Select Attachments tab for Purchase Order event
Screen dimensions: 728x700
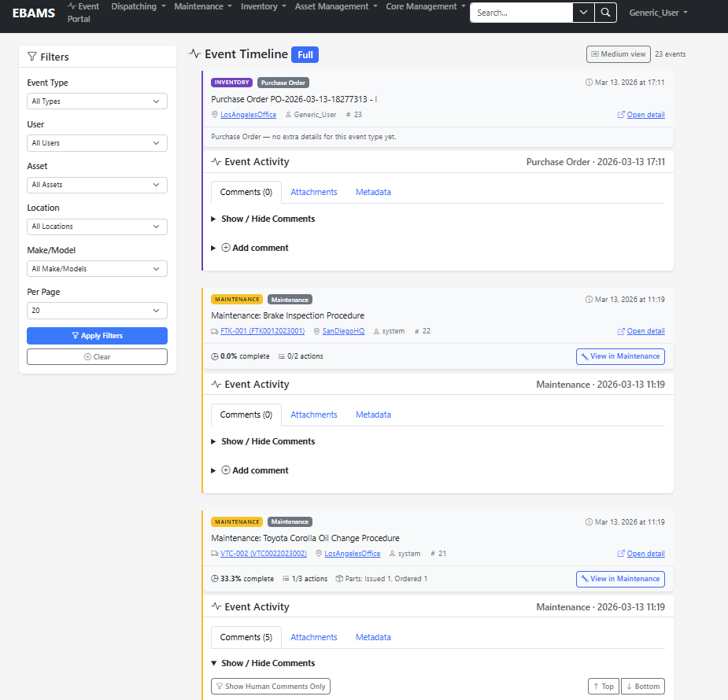click(x=314, y=192)
